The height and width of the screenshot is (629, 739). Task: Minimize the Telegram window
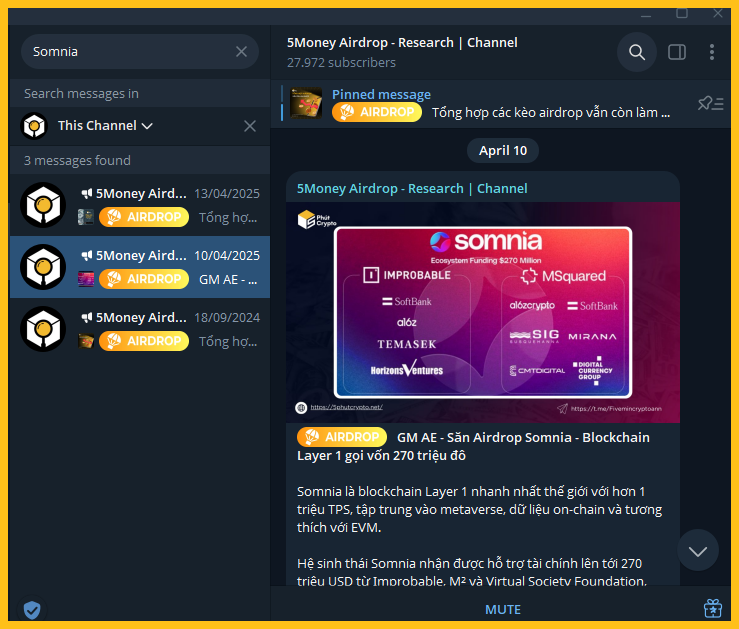(x=646, y=14)
